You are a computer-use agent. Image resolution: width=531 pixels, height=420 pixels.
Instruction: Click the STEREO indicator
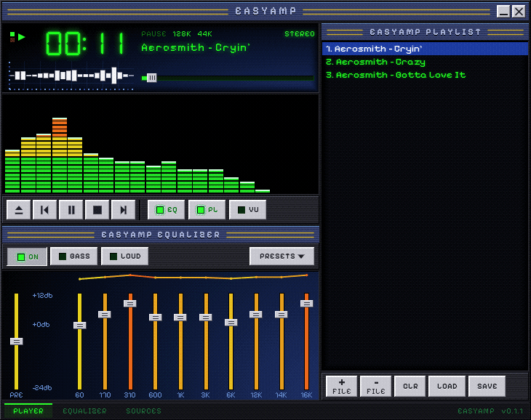coord(300,34)
